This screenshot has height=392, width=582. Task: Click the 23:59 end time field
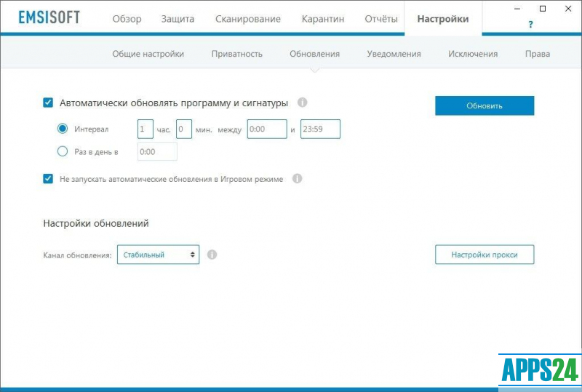[320, 129]
